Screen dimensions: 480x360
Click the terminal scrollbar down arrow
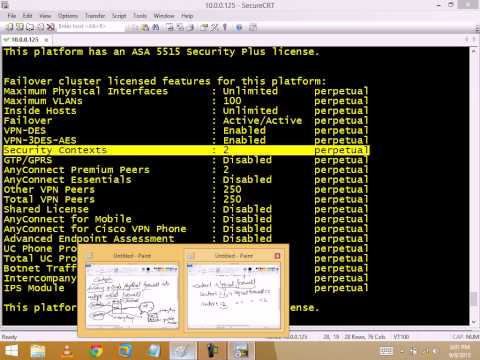pyautogui.click(x=474, y=322)
